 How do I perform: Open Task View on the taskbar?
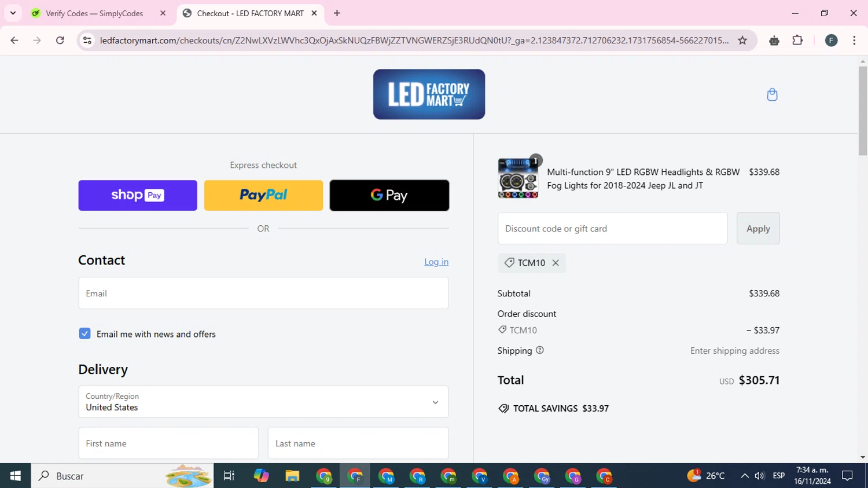tap(229, 476)
